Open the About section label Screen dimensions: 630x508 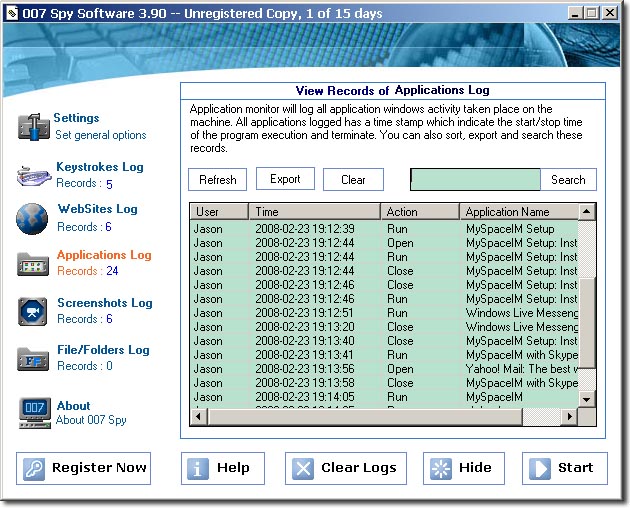coord(74,406)
